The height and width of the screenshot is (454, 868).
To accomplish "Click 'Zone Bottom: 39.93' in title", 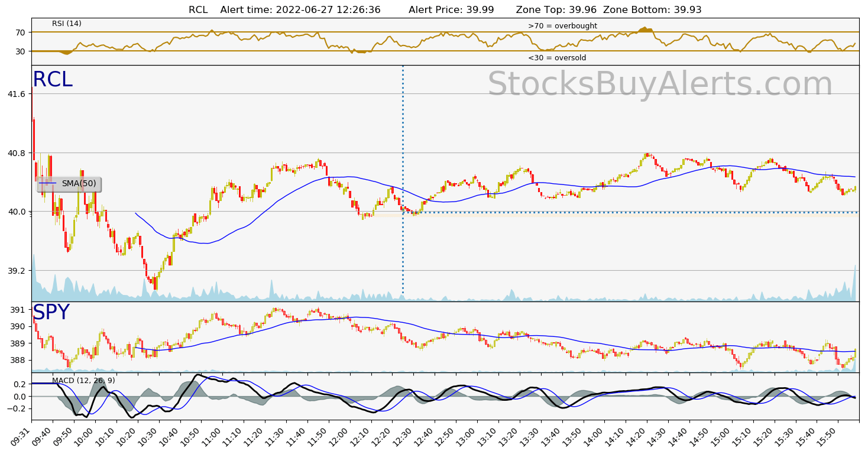I will 652,9.
